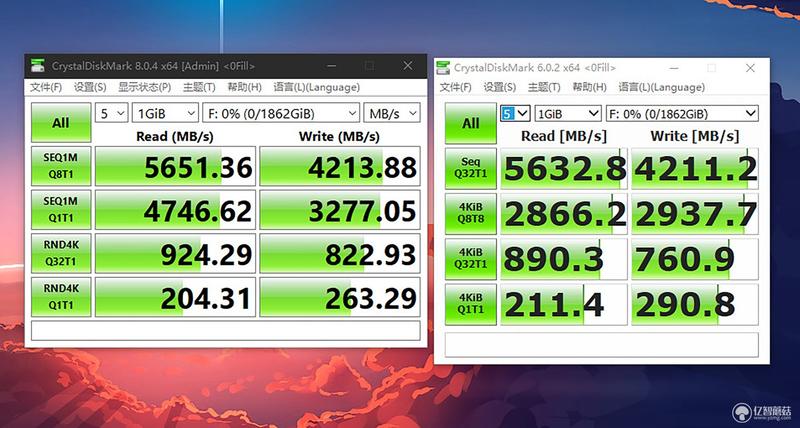Click CrystalDiskMark 6.0.2 title bar app icon
This screenshot has width=800, height=428.
(444, 68)
